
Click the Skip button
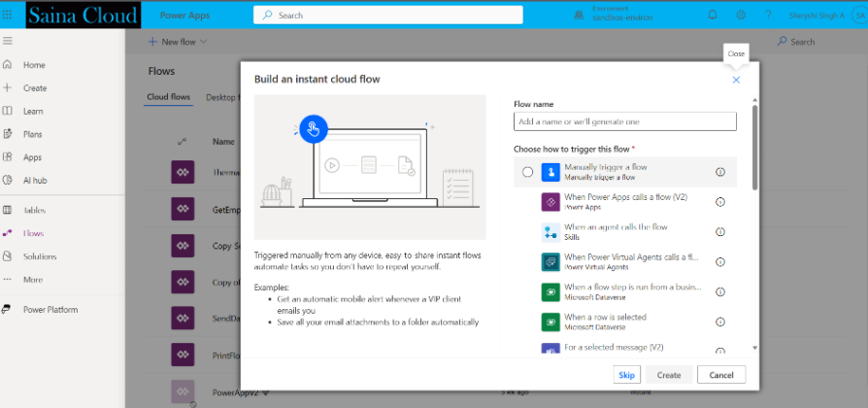626,375
